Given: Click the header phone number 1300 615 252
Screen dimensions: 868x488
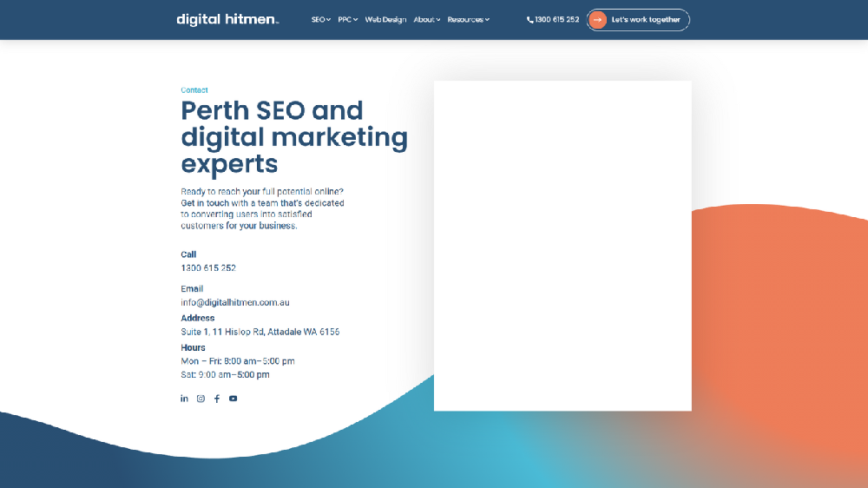Looking at the screenshot, I should 556,19.
